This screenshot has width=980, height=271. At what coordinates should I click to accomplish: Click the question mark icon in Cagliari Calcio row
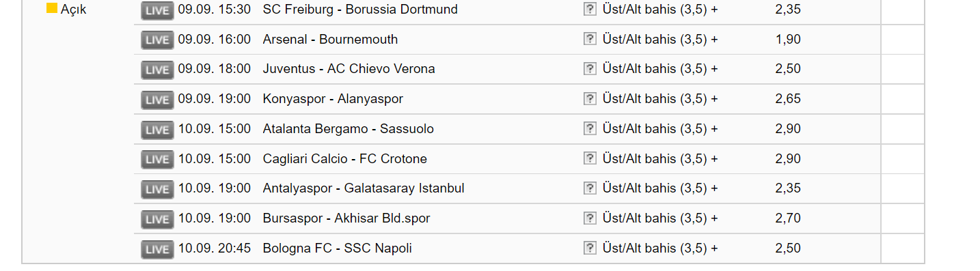tap(590, 159)
